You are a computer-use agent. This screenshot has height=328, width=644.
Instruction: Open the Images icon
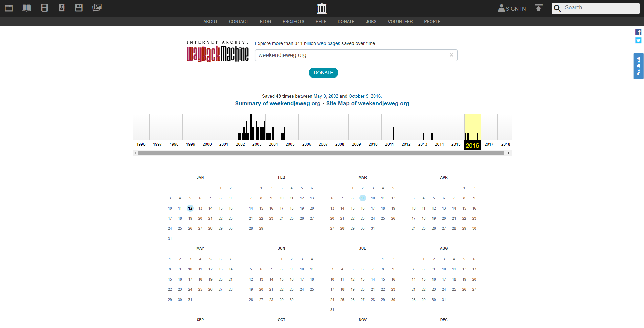(x=97, y=7)
